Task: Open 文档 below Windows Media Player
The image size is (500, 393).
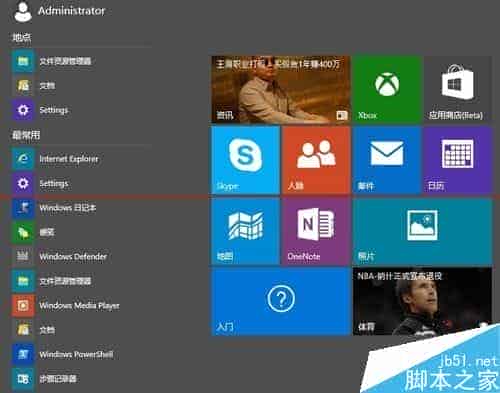Action: point(33,330)
